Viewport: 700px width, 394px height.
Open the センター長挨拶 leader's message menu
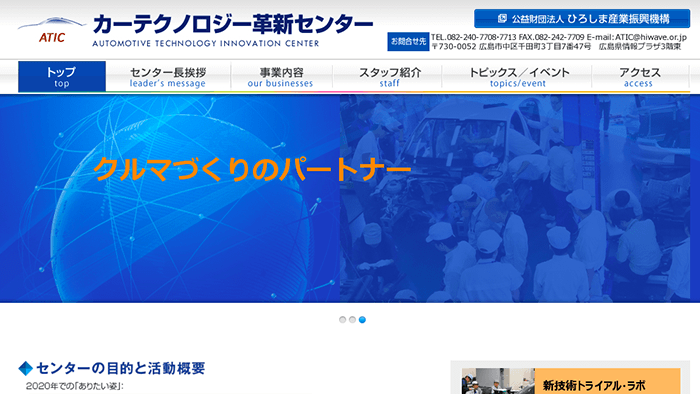point(168,77)
